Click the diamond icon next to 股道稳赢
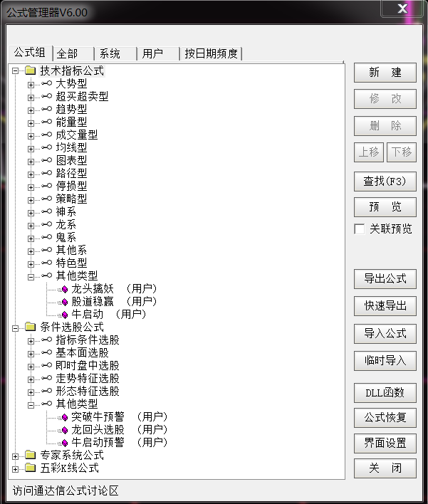The image size is (428, 504). [x=64, y=302]
